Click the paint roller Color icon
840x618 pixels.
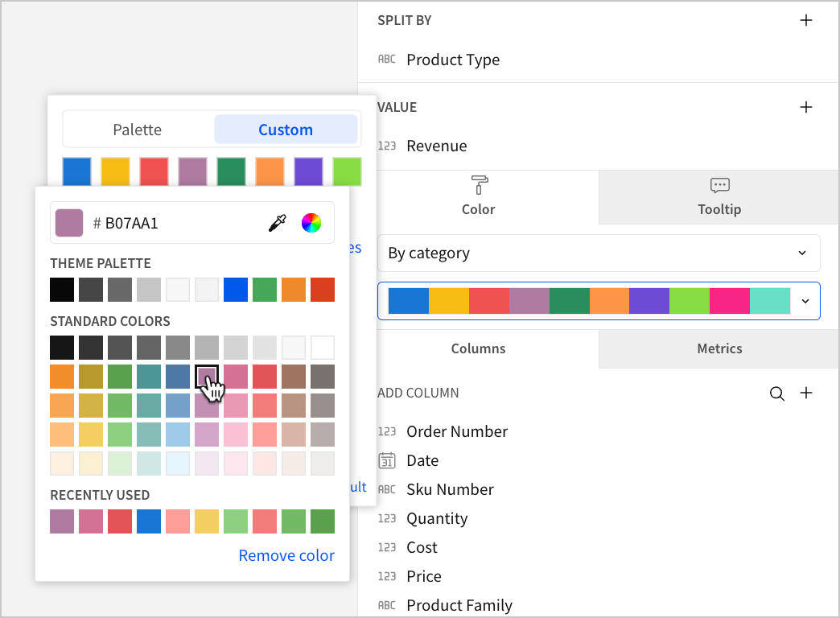coord(479,185)
